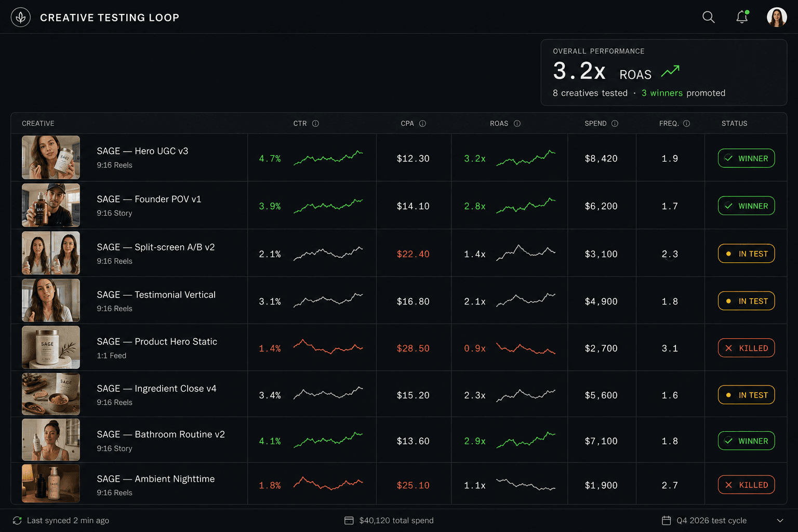Open Product Hero Static thumbnail
The width and height of the screenshot is (798, 532).
[51, 347]
